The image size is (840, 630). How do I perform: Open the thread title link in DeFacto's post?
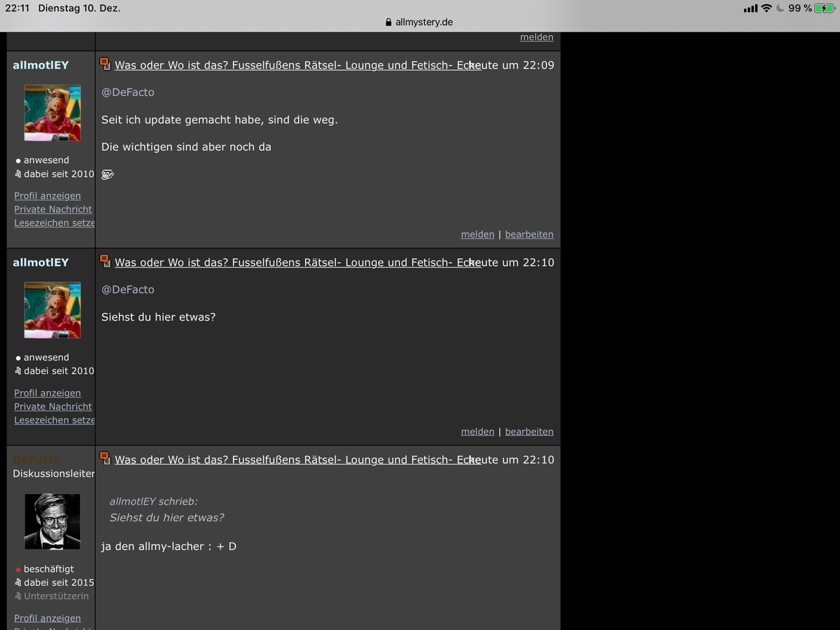tap(297, 460)
